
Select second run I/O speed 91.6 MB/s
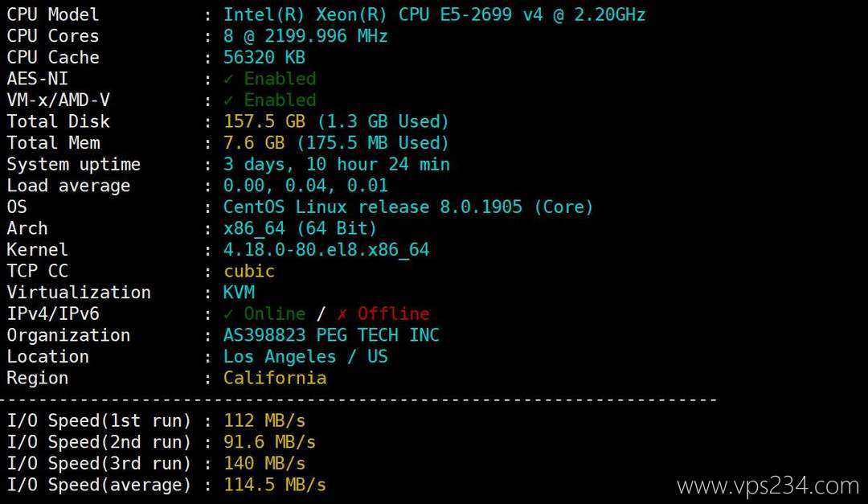(x=269, y=442)
